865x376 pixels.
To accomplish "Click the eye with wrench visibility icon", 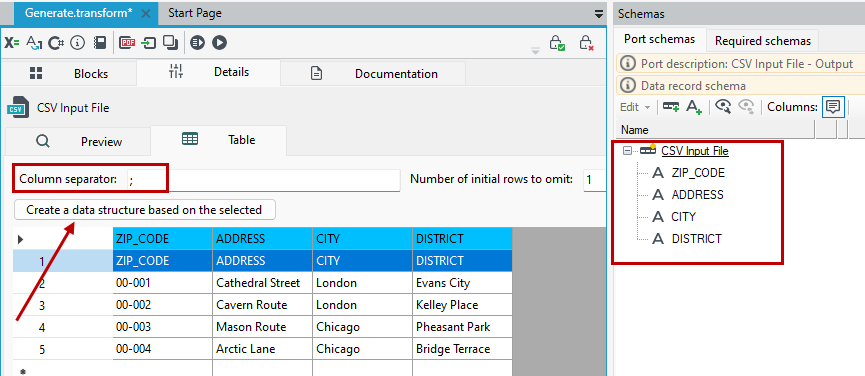I will coord(723,107).
